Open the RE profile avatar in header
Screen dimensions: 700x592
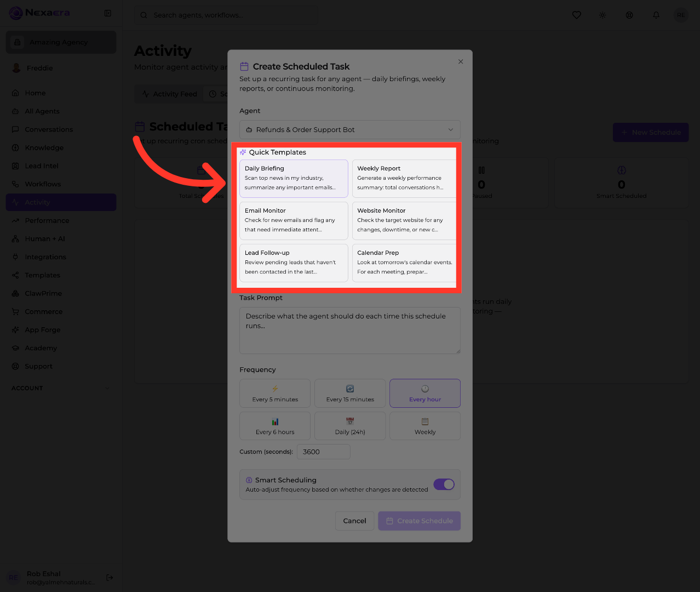point(681,15)
